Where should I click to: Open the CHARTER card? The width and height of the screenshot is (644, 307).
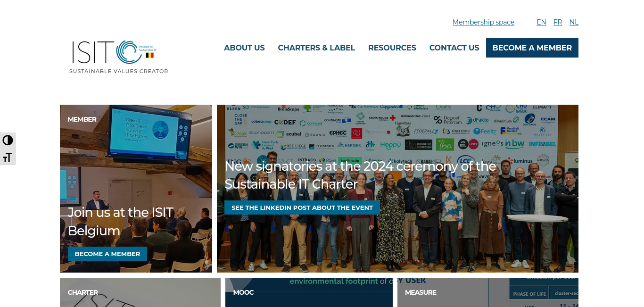[140, 292]
